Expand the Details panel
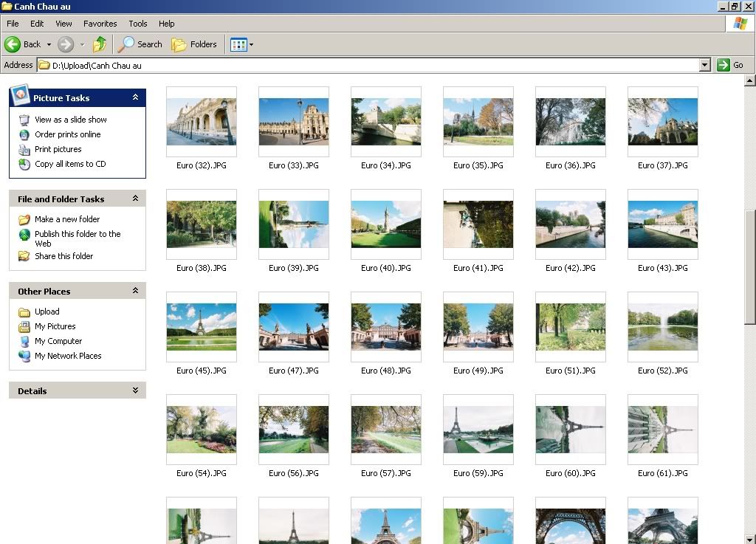Screen dimensions: 756x544 (136, 390)
